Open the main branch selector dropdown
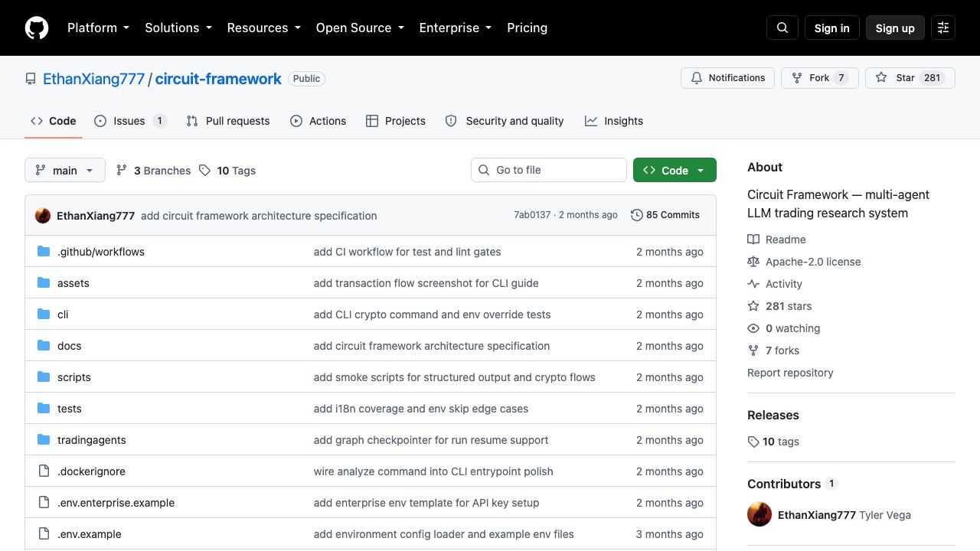This screenshot has width=980, height=551. 64,170
